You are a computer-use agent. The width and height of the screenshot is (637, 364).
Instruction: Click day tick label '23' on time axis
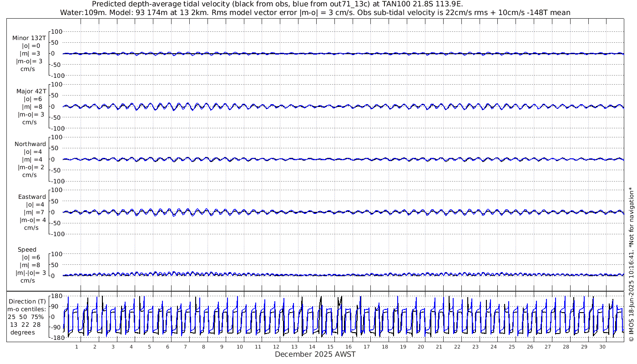tap(475, 347)
